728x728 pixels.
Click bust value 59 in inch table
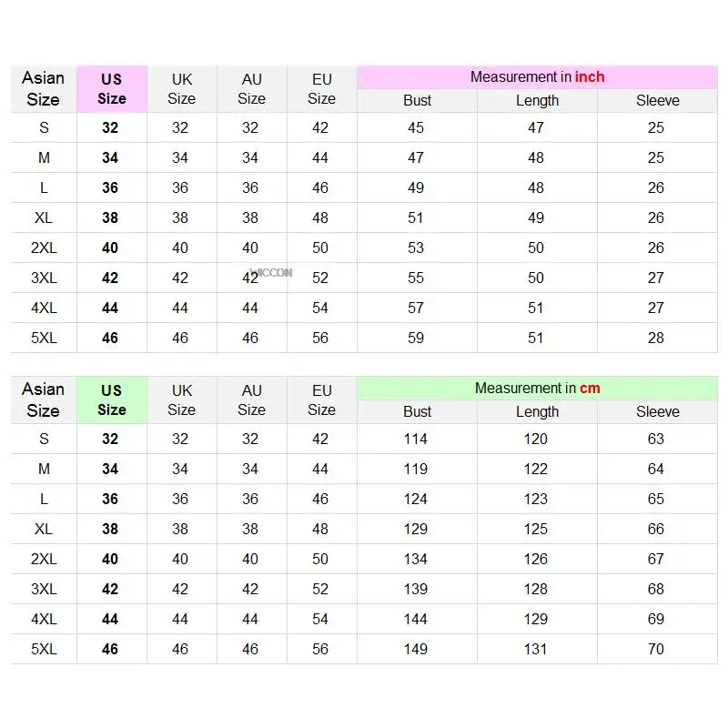coord(416,338)
